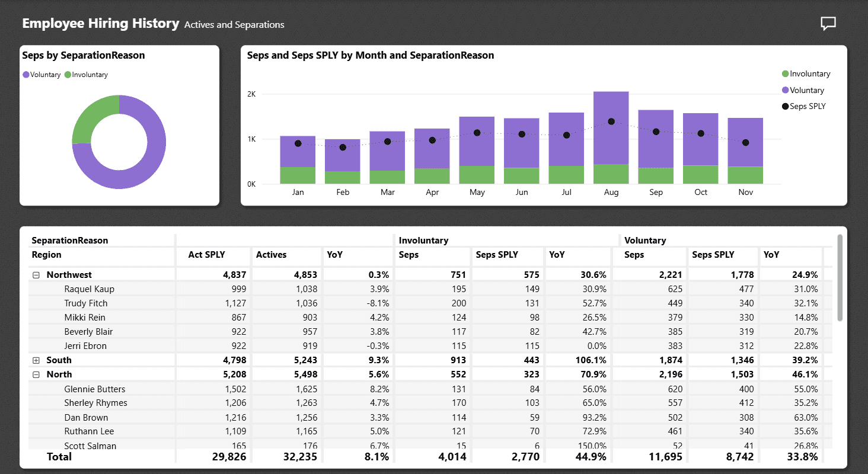This screenshot has height=474, width=868.
Task: Click the Voluntary column group header
Action: [645, 241]
